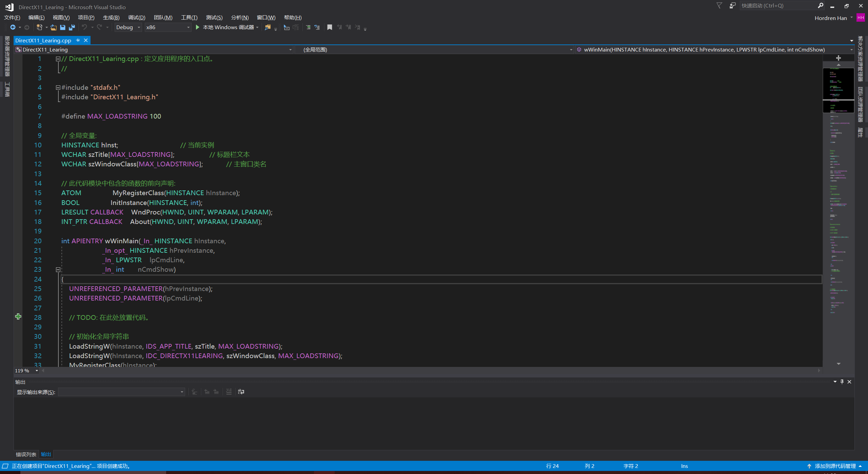Open the Debug configuration dropdown

[139, 27]
